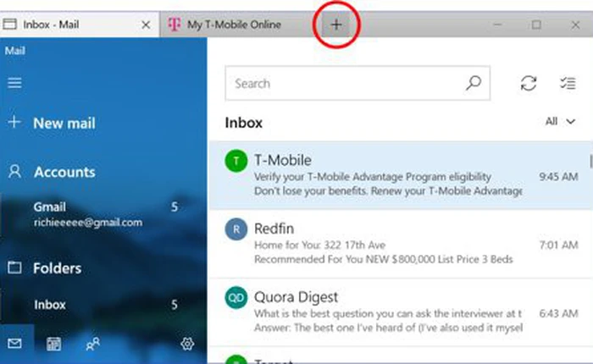Image resolution: width=593 pixels, height=364 pixels.
Task: Expand the All filter dropdown
Action: (560, 121)
